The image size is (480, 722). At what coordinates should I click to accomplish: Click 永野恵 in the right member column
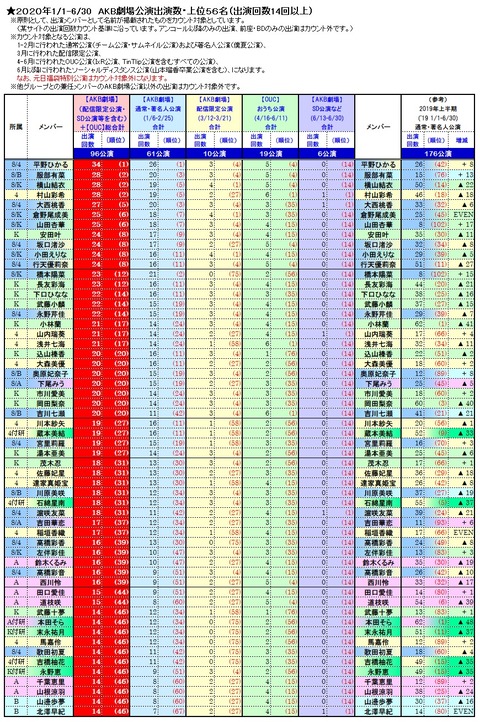tap(378, 672)
